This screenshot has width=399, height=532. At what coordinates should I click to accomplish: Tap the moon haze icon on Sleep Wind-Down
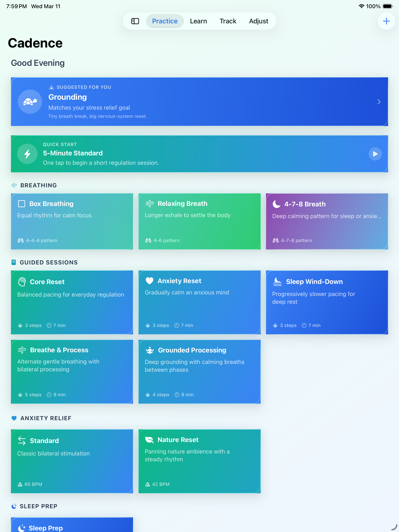tap(277, 281)
